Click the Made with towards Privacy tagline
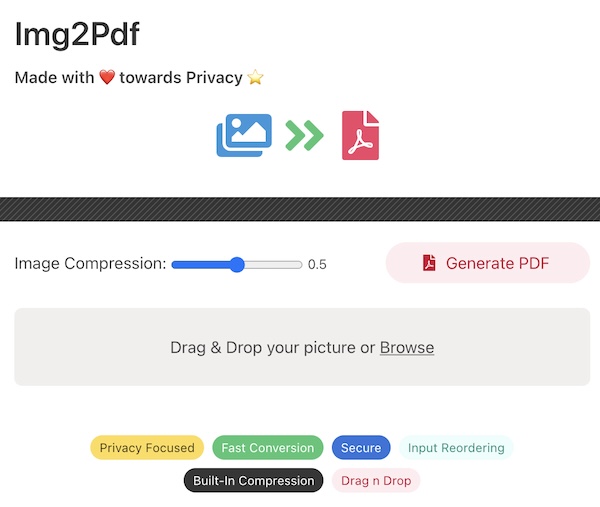This screenshot has width=600, height=507. 140,78
